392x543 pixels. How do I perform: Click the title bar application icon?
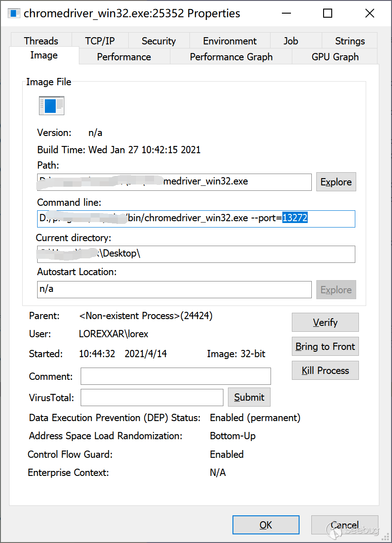coord(15,13)
